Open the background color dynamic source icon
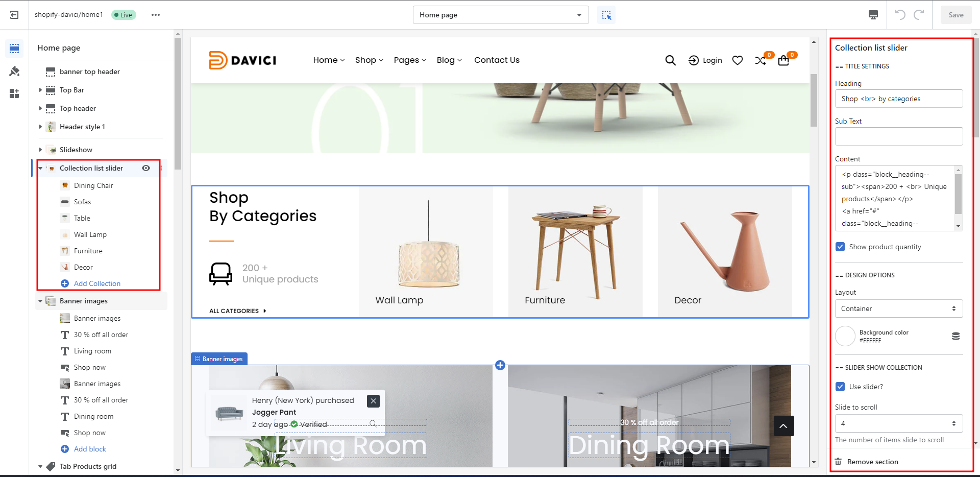This screenshot has height=477, width=980. (x=955, y=336)
